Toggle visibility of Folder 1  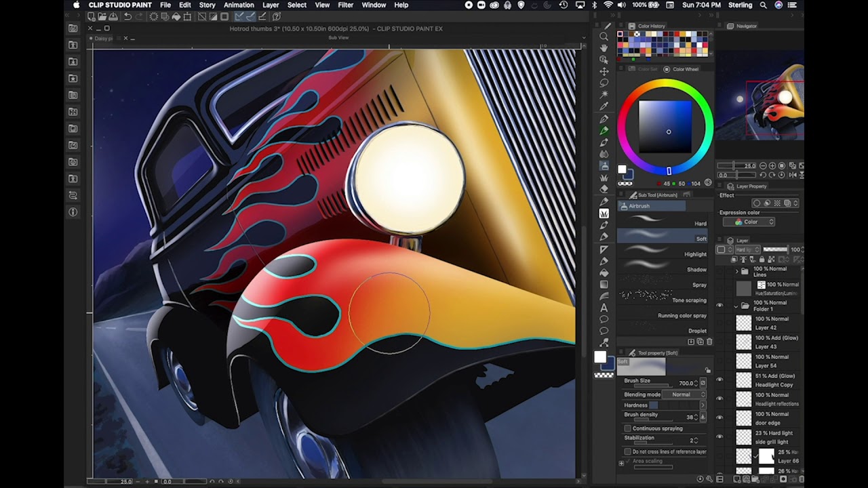click(x=719, y=306)
